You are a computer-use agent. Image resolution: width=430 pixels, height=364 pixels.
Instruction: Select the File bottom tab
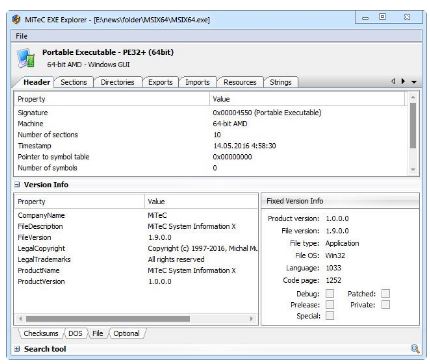tap(98, 333)
